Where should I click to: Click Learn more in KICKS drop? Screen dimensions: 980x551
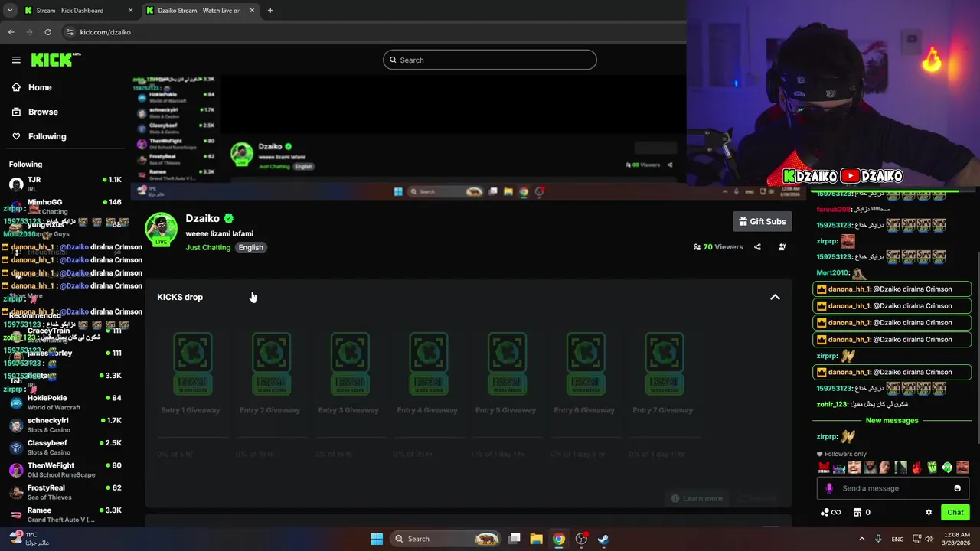tap(697, 498)
